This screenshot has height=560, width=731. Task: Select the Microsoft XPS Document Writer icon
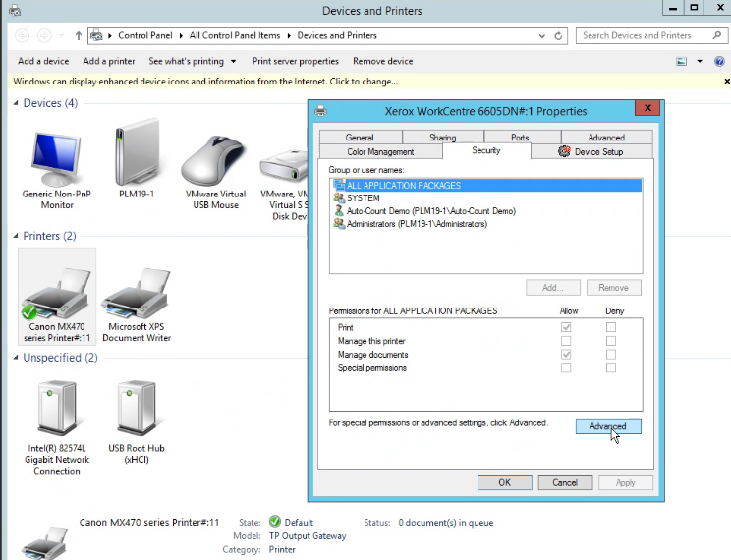tap(137, 294)
